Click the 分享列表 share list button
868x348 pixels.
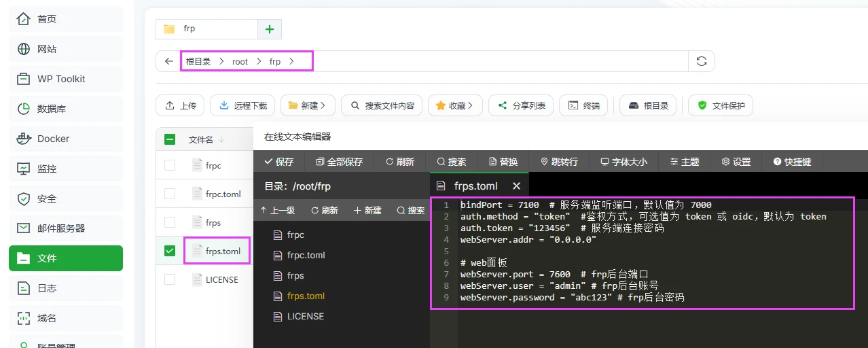click(x=522, y=105)
